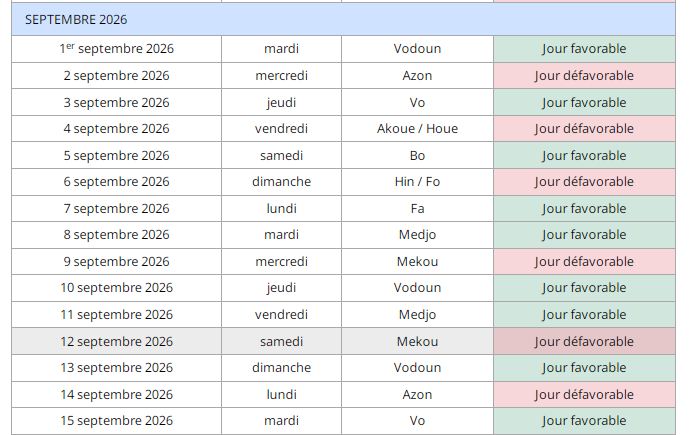
Task: Select the Akoue / Houe cell
Action: [417, 129]
